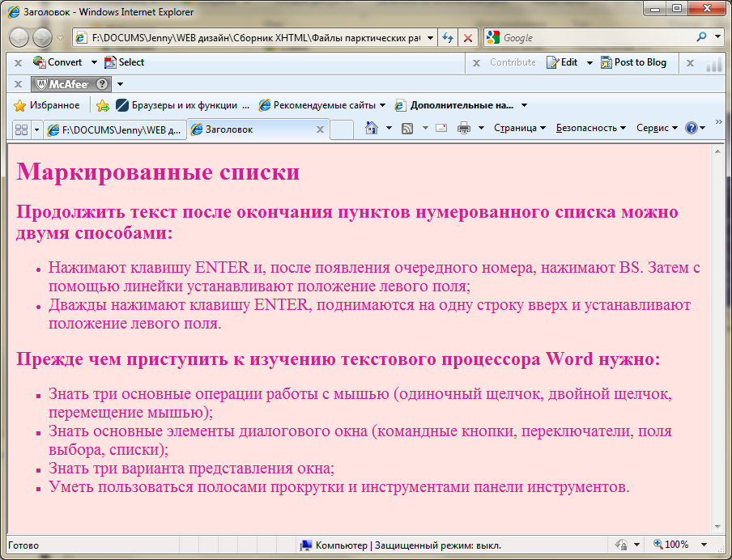Open Quick Tabs grid view
Image resolution: width=732 pixels, height=560 pixels.
(x=22, y=129)
